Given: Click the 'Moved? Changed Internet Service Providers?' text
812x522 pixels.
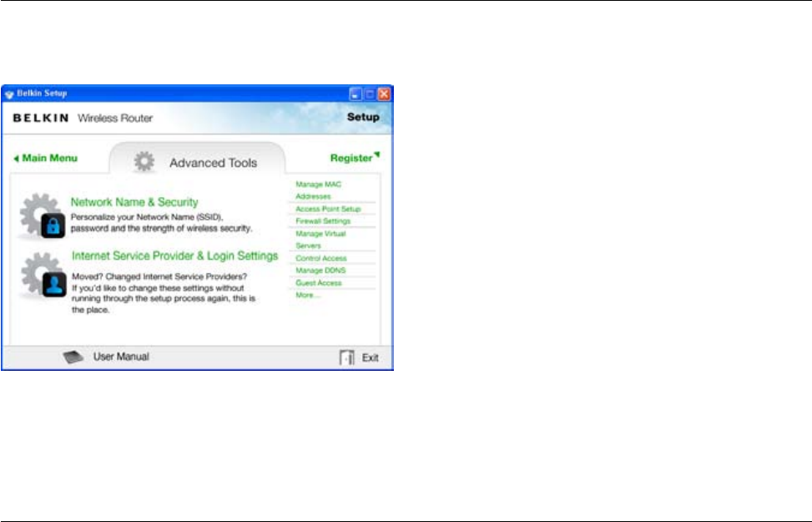Looking at the screenshot, I should (159, 276).
